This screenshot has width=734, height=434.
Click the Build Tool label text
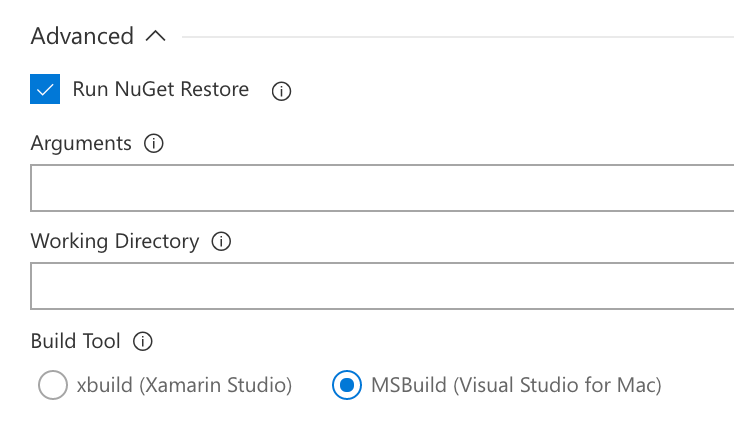[x=76, y=341]
